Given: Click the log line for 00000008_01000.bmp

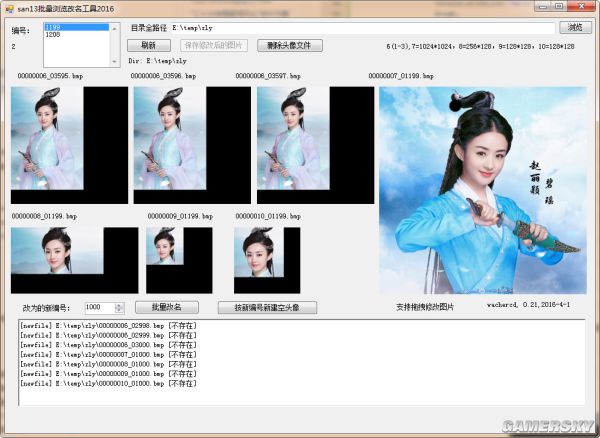Looking at the screenshot, I should tap(108, 364).
